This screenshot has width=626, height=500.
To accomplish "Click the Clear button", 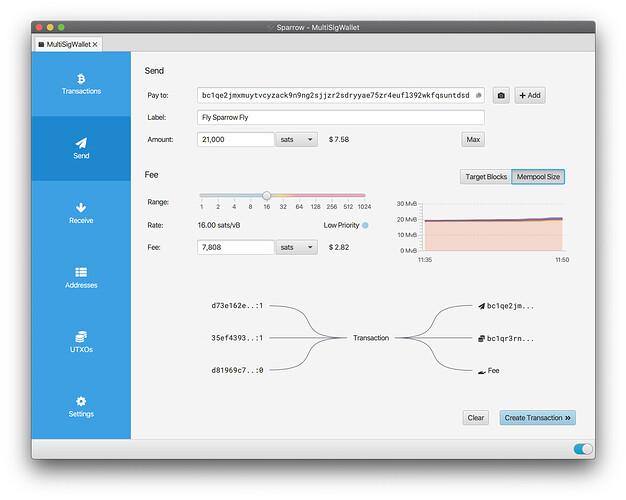I will click(475, 418).
